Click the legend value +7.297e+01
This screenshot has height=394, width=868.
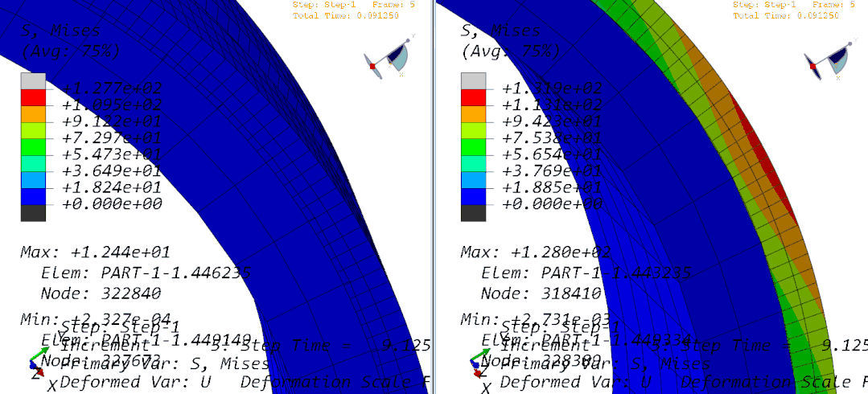coord(112,137)
